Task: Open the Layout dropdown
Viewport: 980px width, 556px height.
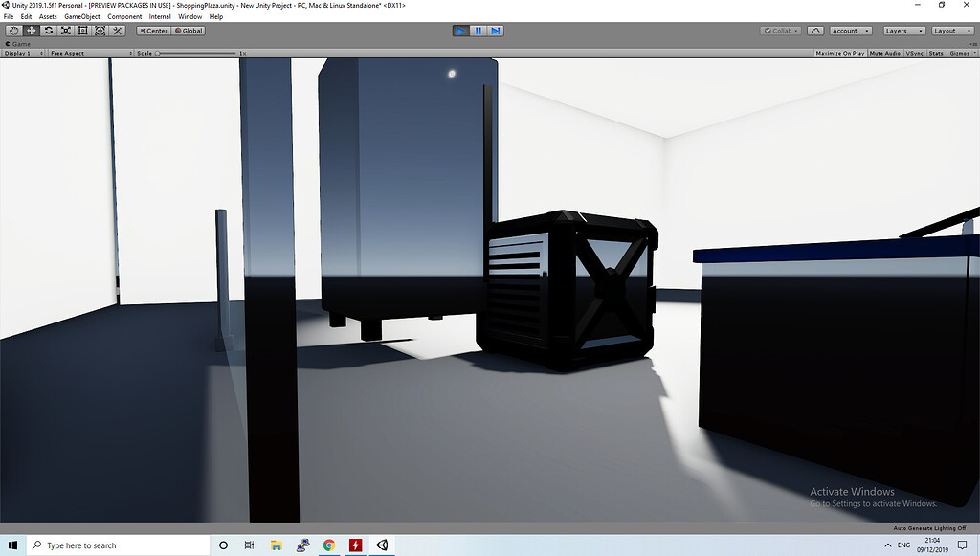Action: click(x=951, y=30)
